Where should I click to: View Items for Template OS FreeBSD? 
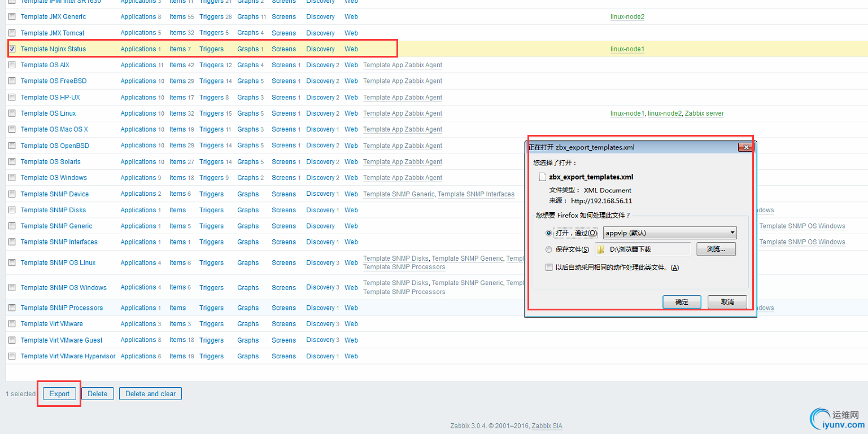[x=177, y=81]
